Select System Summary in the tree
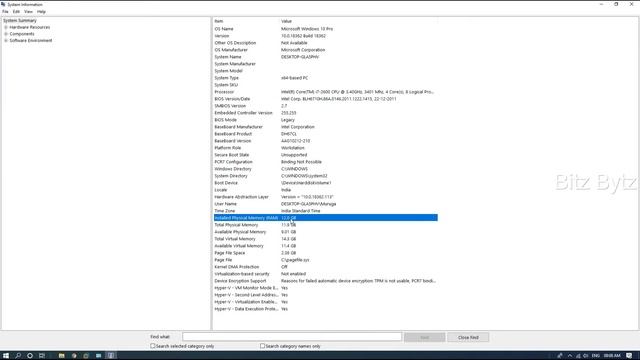The image size is (640, 360). coord(20,20)
